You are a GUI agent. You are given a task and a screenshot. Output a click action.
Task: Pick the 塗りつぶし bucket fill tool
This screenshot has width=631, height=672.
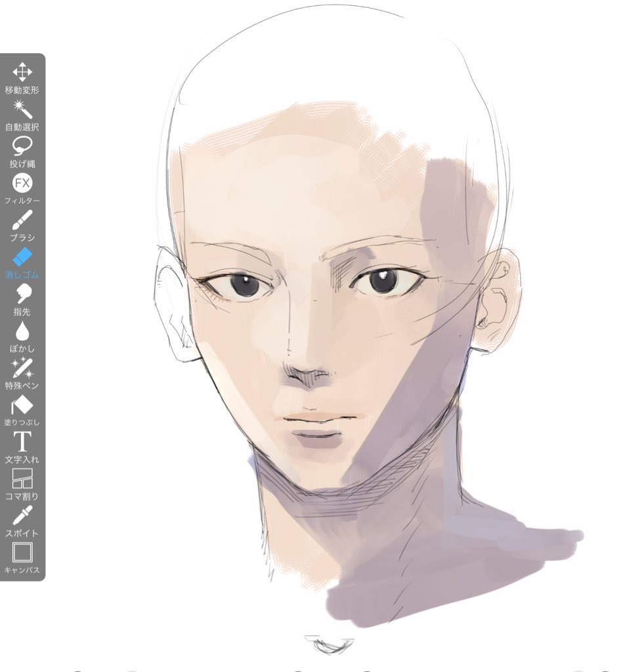22,411
